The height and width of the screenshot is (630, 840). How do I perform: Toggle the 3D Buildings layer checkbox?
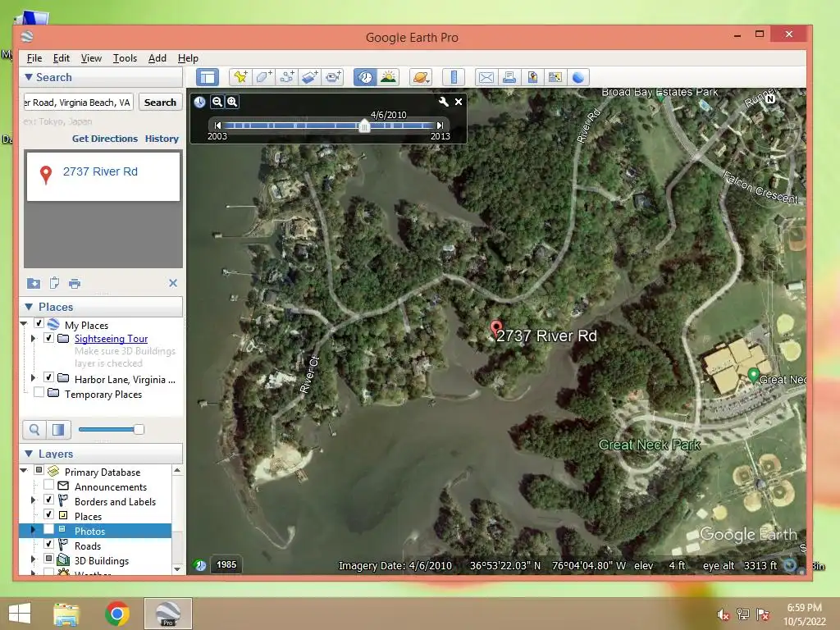pos(48,559)
